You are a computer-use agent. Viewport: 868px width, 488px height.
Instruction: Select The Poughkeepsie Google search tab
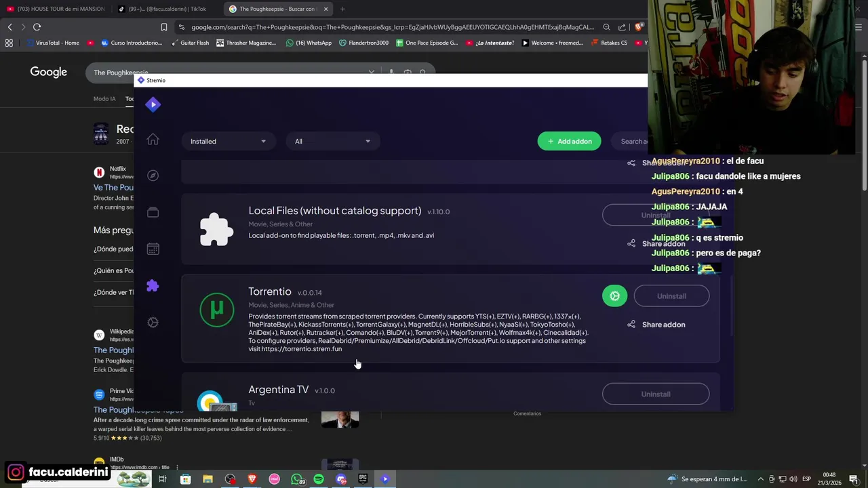[x=277, y=9]
